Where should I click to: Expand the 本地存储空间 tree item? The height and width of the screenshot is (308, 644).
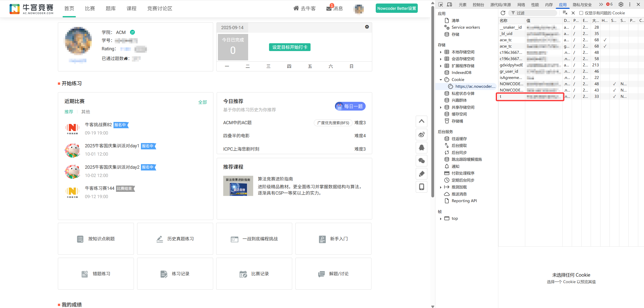[x=441, y=52]
